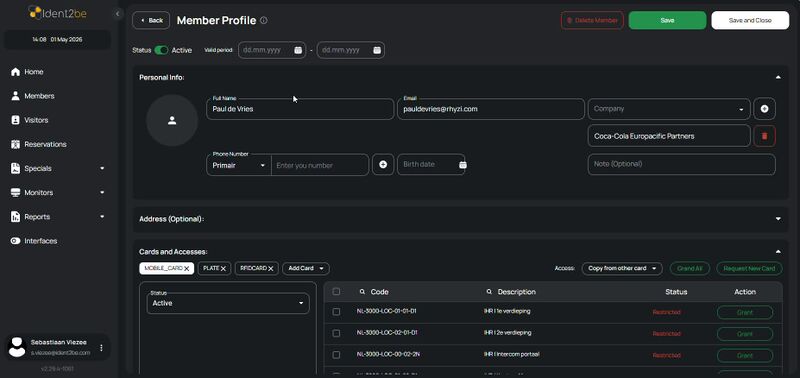Check the select-all checkbox in table header

336,292
